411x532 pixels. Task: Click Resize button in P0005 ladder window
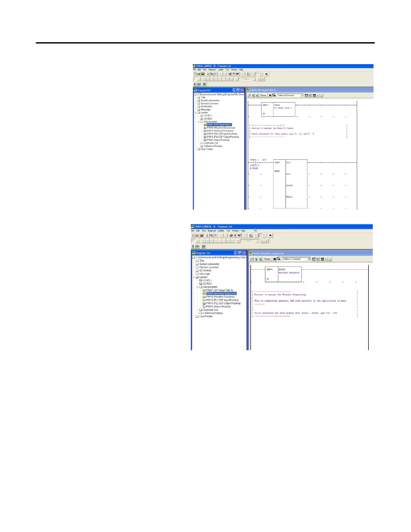[x=267, y=259]
